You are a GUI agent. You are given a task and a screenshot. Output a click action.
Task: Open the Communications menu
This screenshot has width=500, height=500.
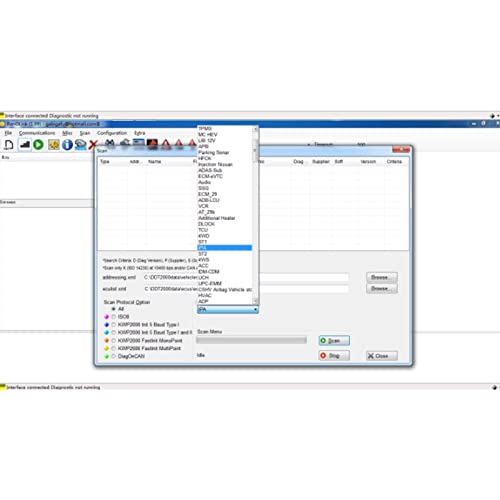tap(37, 133)
